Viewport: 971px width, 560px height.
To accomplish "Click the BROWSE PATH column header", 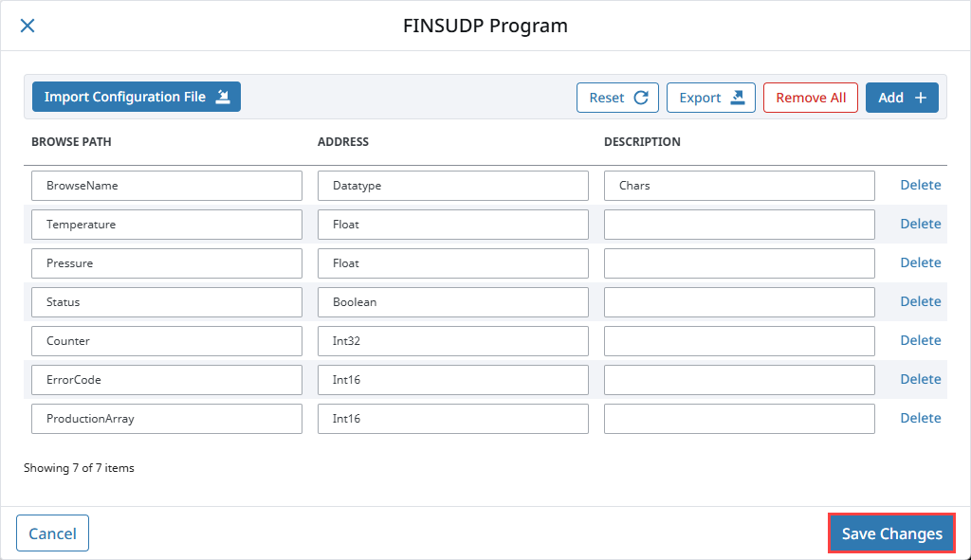I will coord(71,142).
